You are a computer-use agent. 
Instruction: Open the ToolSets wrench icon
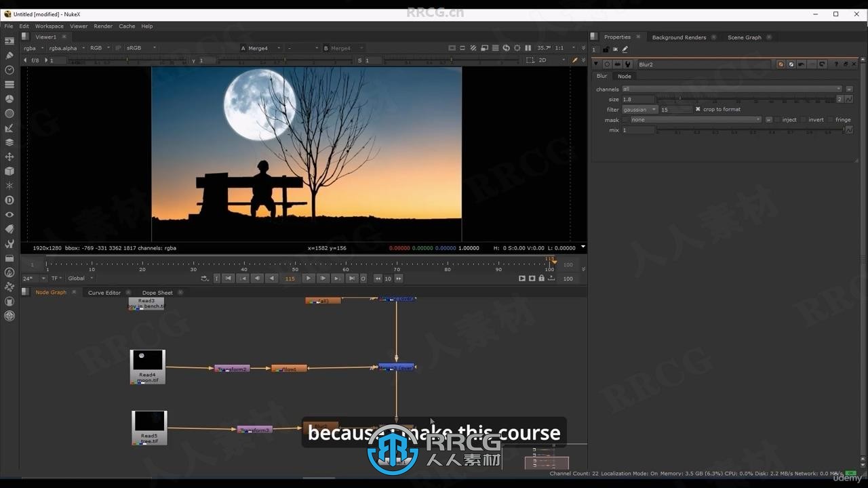point(9,243)
